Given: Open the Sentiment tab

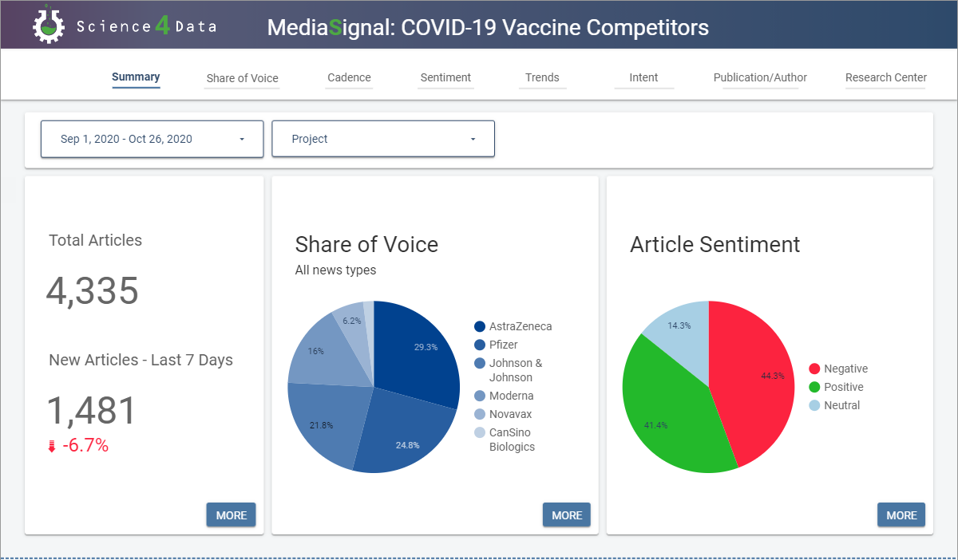Looking at the screenshot, I should tap(445, 77).
